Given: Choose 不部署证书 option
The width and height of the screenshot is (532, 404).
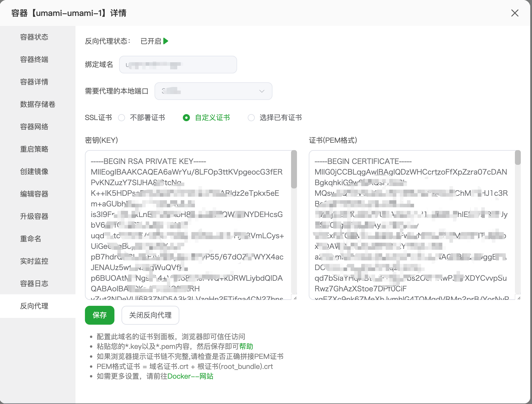Looking at the screenshot, I should point(121,118).
